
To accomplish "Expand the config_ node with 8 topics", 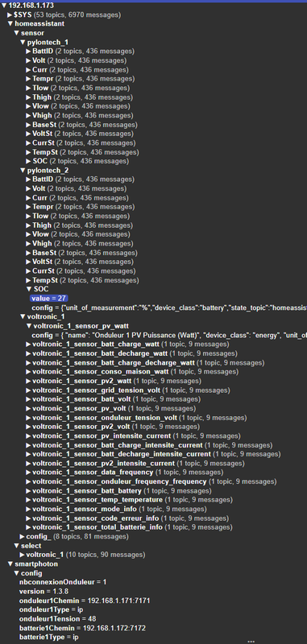I will pyautogui.click(x=23, y=536).
